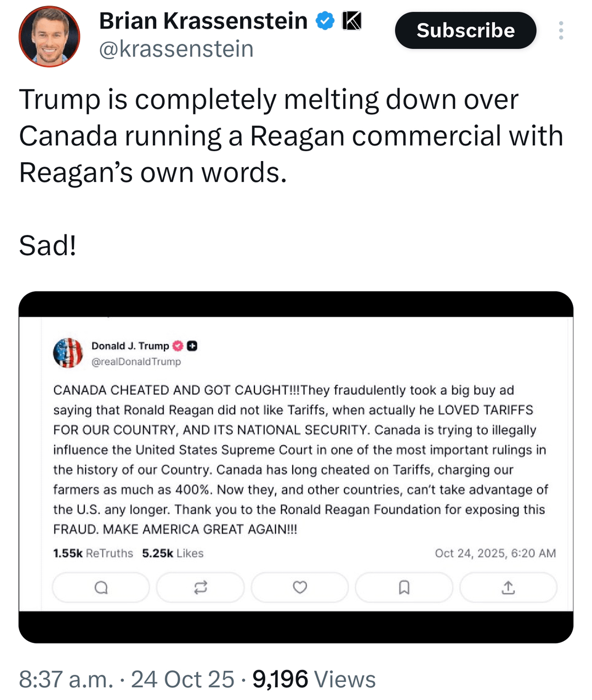Click the @krassenstein handle
The width and height of the screenshot is (592, 700).
coord(176,49)
